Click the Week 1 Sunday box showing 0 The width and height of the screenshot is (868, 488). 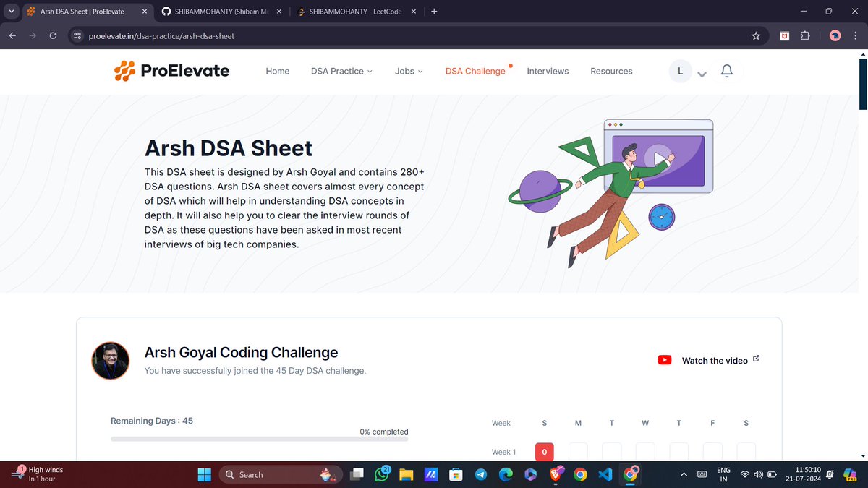pos(544,452)
